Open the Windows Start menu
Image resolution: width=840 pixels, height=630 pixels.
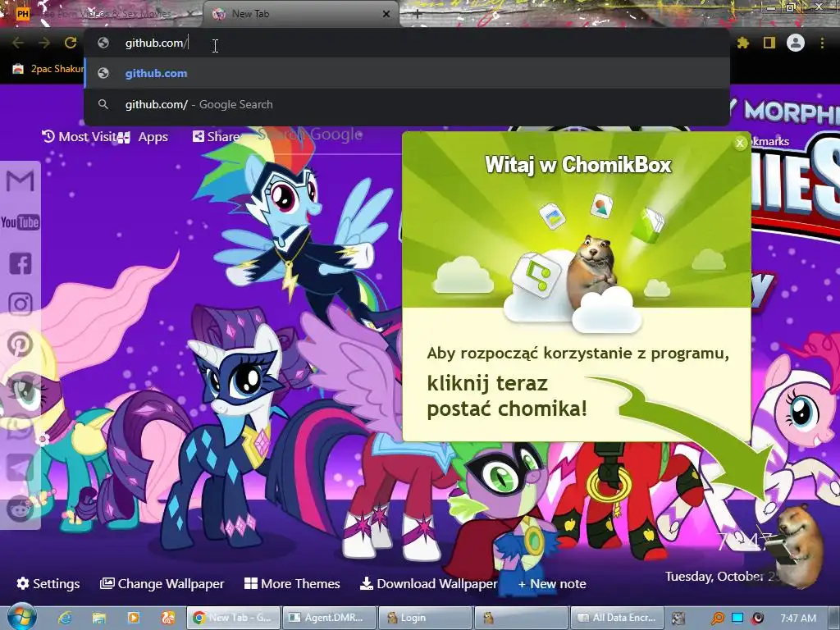pyautogui.click(x=21, y=617)
